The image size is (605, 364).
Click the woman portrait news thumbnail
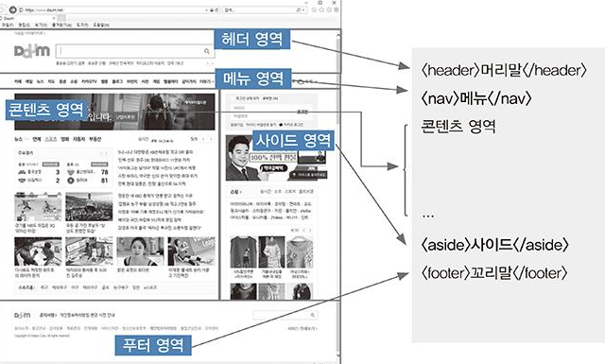coord(140,251)
